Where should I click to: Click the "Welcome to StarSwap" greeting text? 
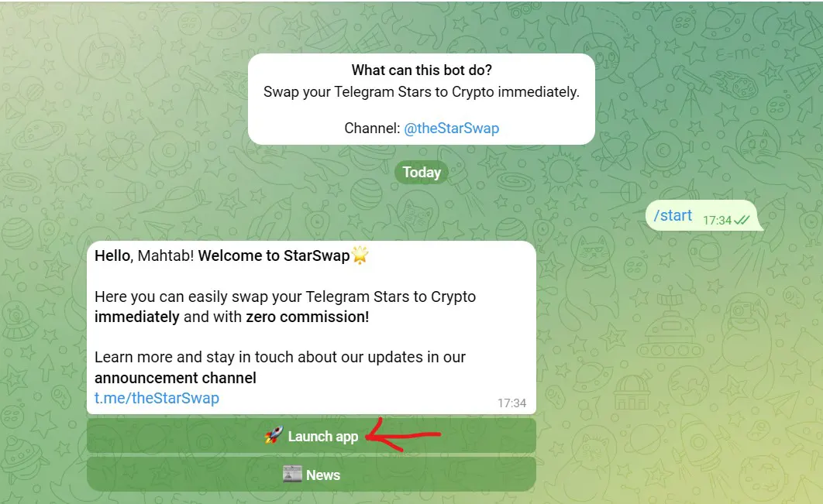point(274,255)
